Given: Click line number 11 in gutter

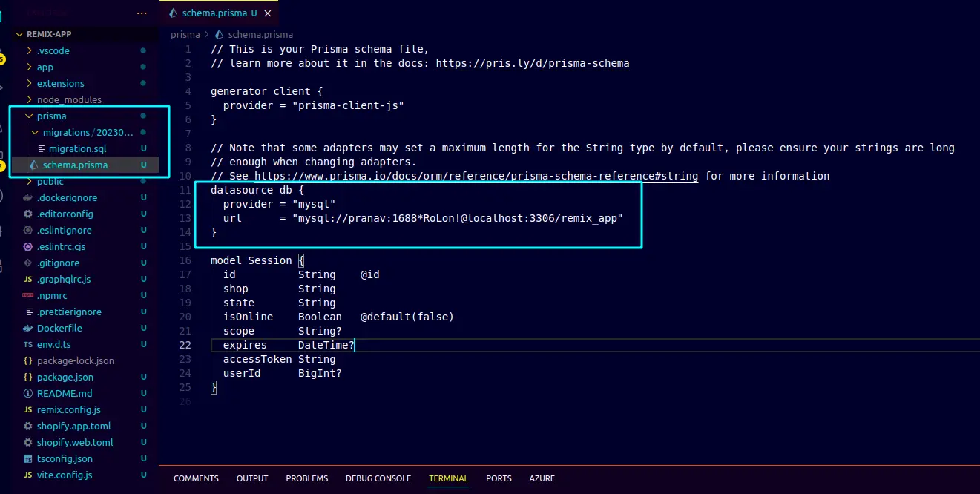Looking at the screenshot, I should click(x=185, y=190).
